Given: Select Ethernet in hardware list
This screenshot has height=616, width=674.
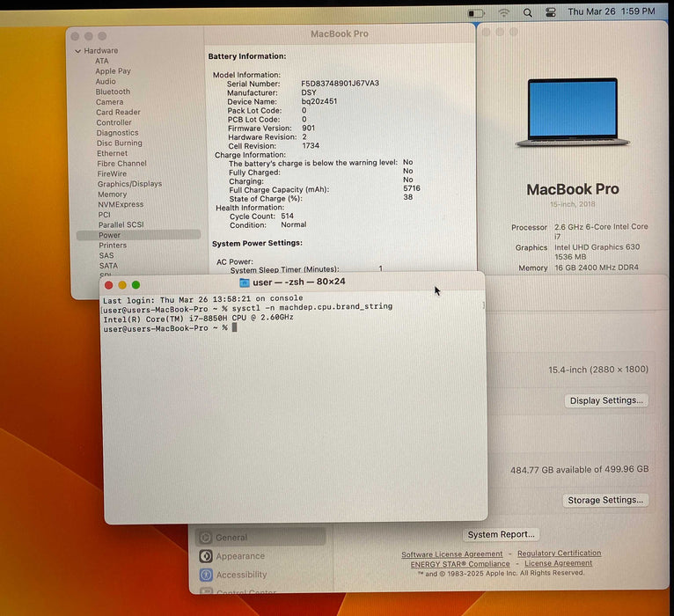Looking at the screenshot, I should click(113, 153).
